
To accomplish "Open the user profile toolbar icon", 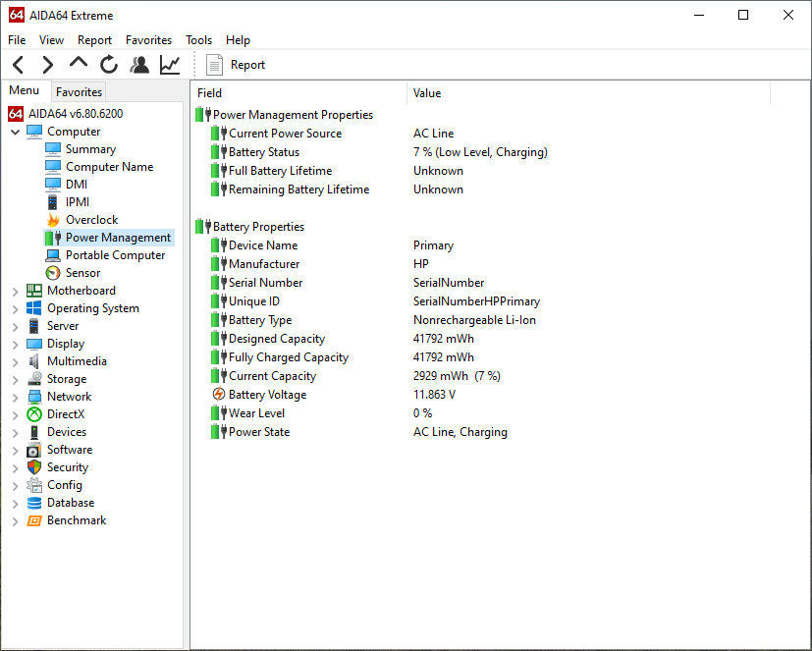I will (139, 65).
